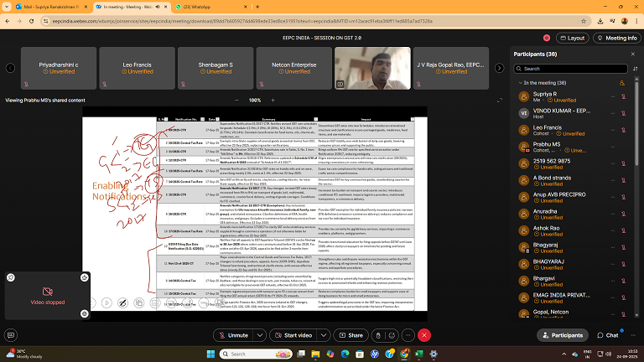Start video with the camera button

click(x=296, y=335)
